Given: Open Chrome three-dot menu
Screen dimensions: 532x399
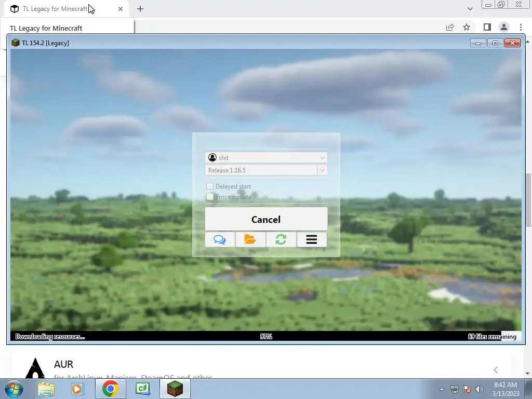Looking at the screenshot, I should [x=521, y=27].
